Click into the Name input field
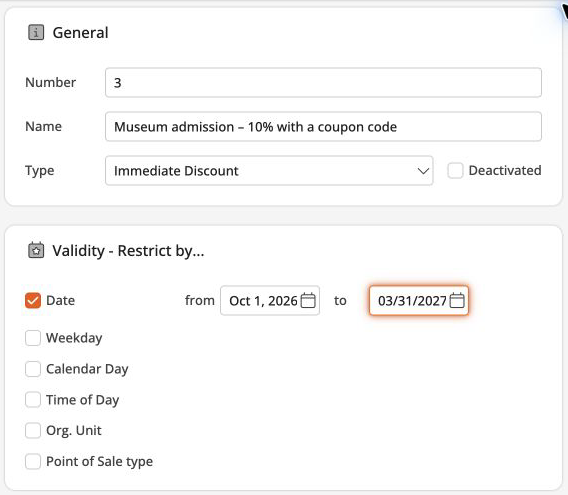Viewport: 568px width, 495px height. (x=323, y=127)
